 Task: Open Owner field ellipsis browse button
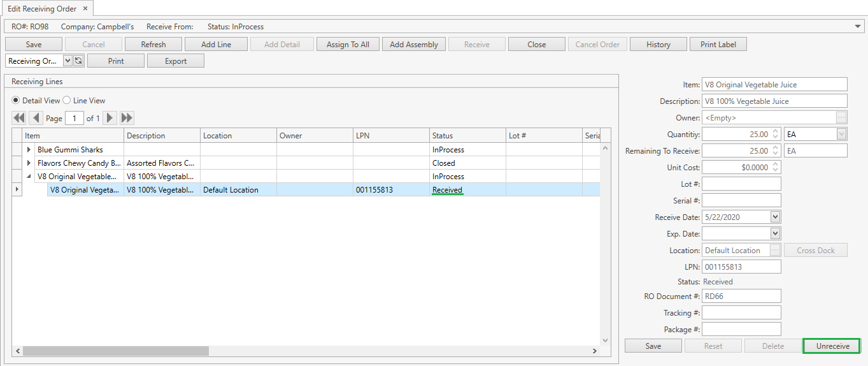click(841, 118)
